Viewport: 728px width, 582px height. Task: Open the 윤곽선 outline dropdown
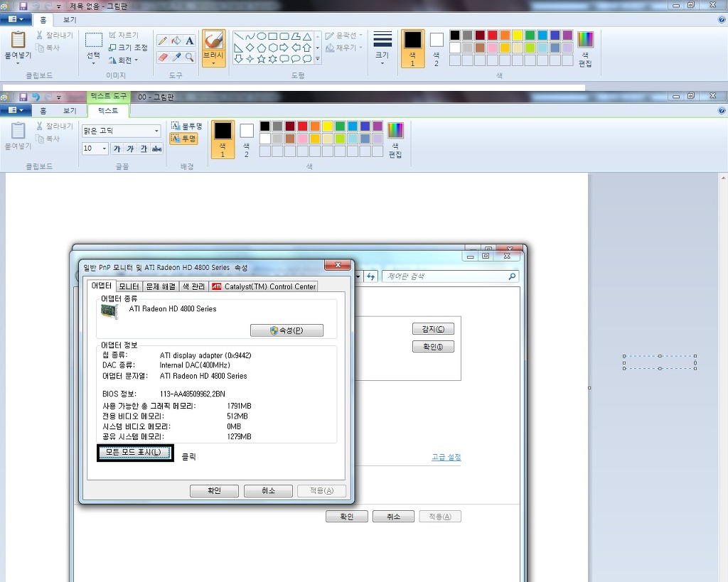344,35
